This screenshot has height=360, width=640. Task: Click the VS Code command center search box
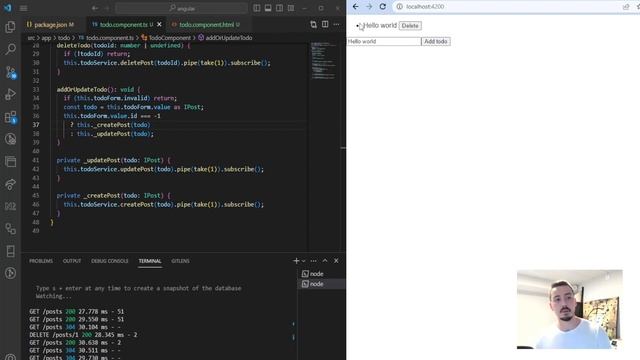tap(182, 8)
